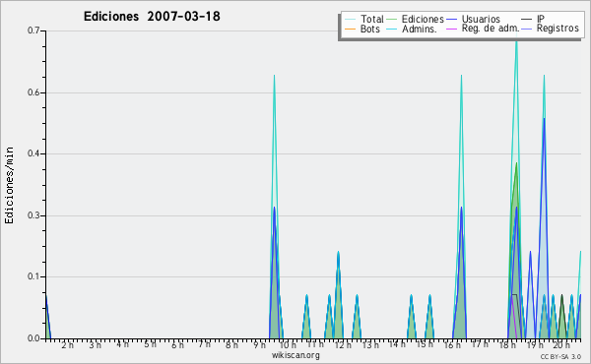Click the wikiscan.org text below chart
591x364 pixels.
click(295, 355)
